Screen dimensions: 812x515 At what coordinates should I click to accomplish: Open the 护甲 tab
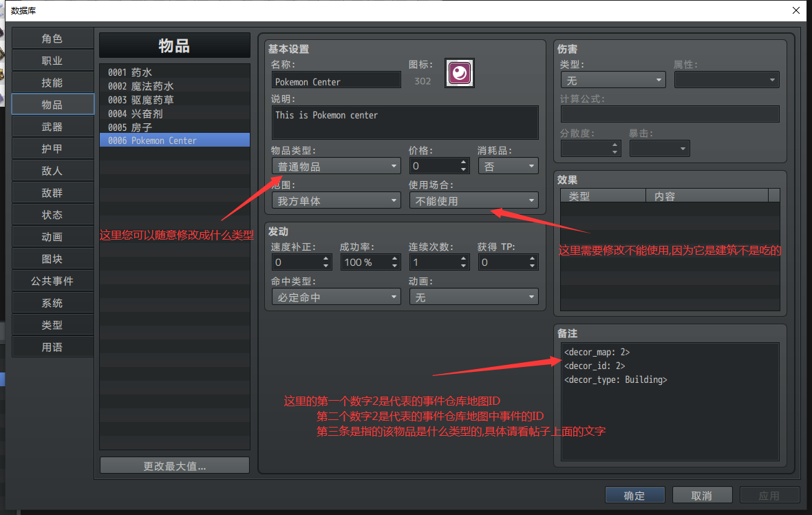tap(52, 149)
